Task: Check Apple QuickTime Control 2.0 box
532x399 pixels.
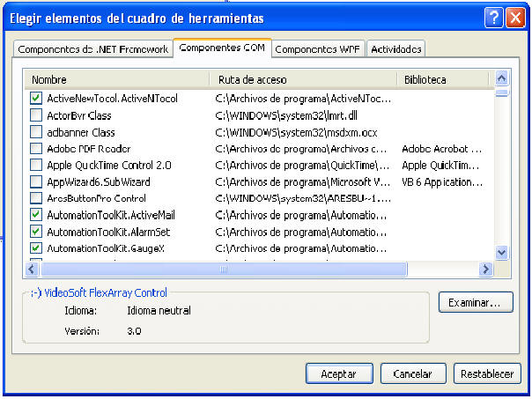Action: click(36, 165)
